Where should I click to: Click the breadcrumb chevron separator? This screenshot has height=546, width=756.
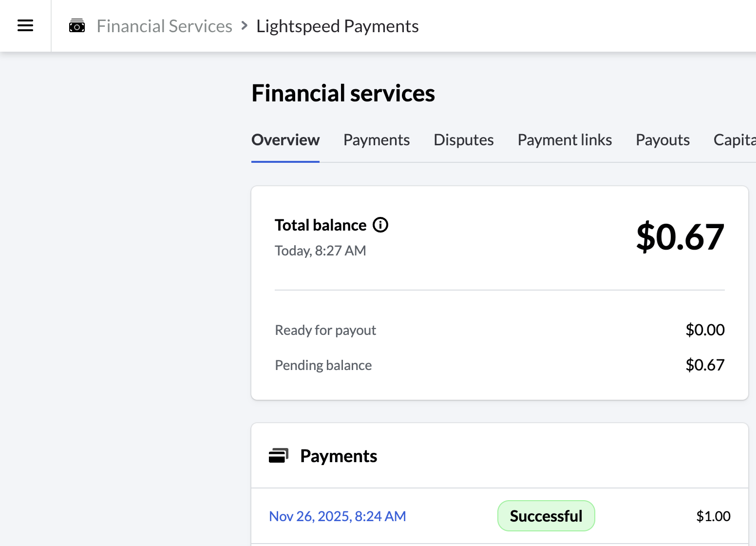pyautogui.click(x=245, y=26)
